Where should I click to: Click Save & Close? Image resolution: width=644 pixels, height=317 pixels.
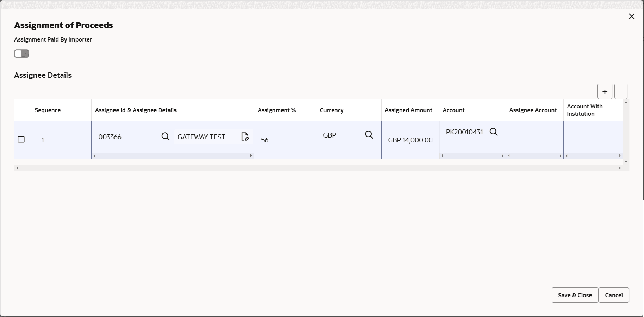coord(574,295)
